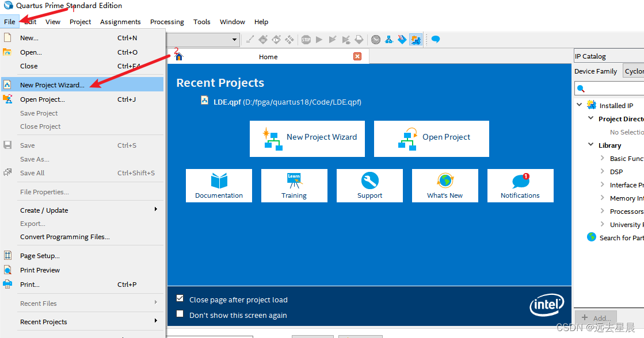Click the Open folder icon in menu
644x338 pixels.
pos(7,52)
